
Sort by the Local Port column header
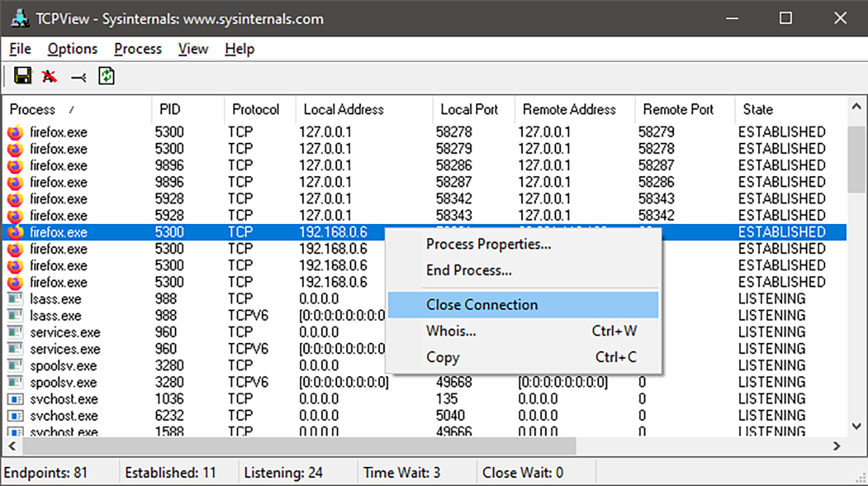point(474,110)
